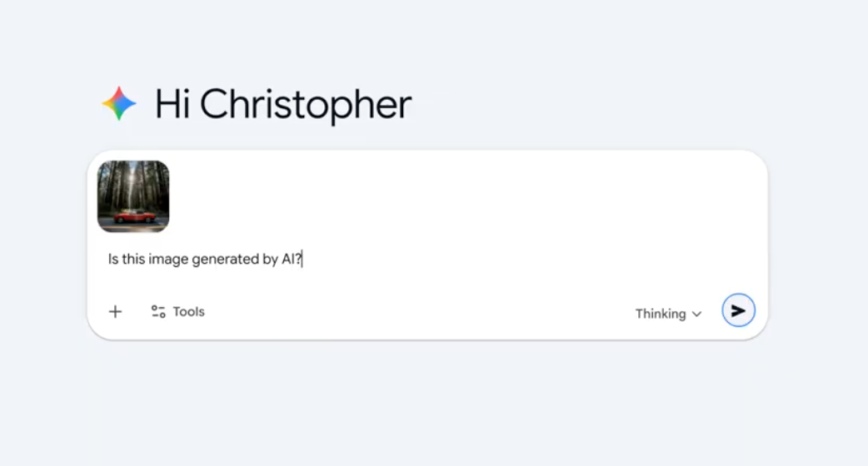868x466 pixels.
Task: Click the word "generated" in the prompt
Action: click(x=225, y=260)
